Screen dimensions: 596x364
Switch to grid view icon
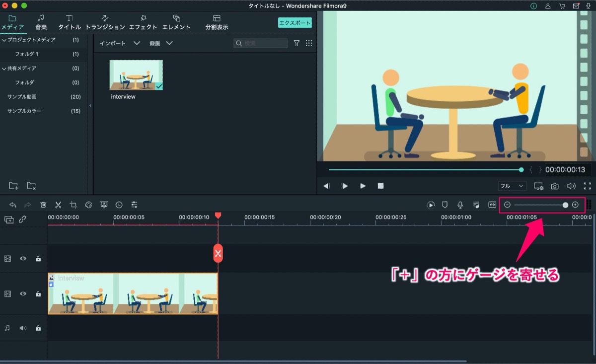(309, 43)
